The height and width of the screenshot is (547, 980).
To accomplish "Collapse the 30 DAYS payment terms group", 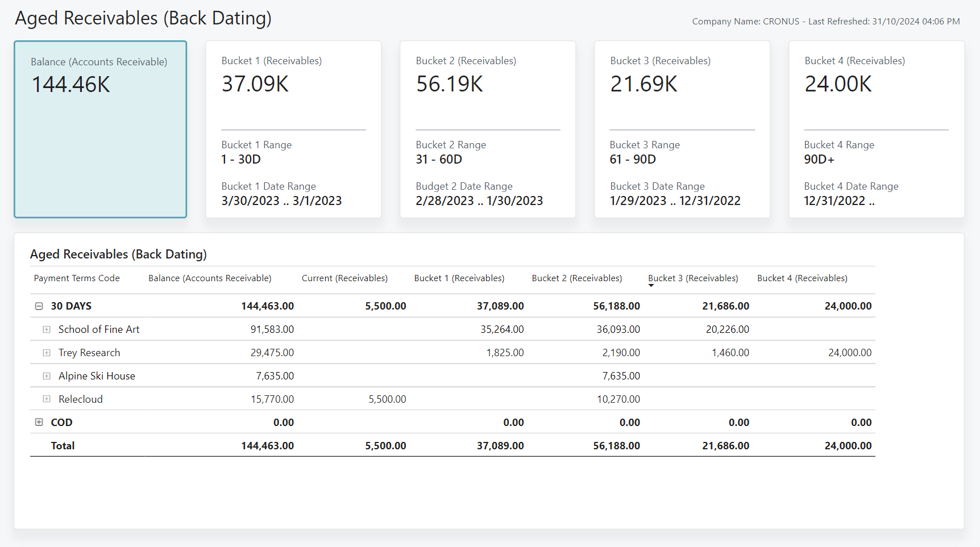I will click(x=39, y=306).
